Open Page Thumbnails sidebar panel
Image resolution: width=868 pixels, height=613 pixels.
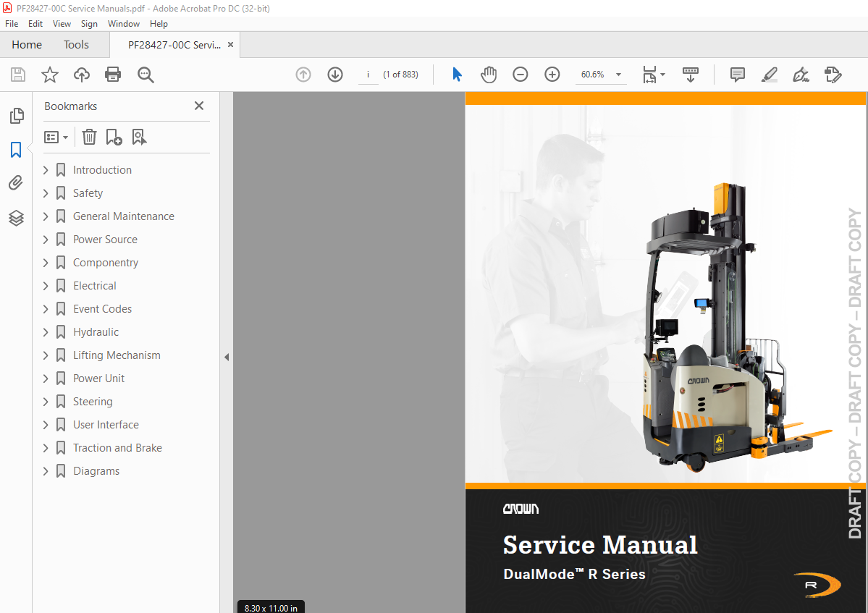pos(17,116)
